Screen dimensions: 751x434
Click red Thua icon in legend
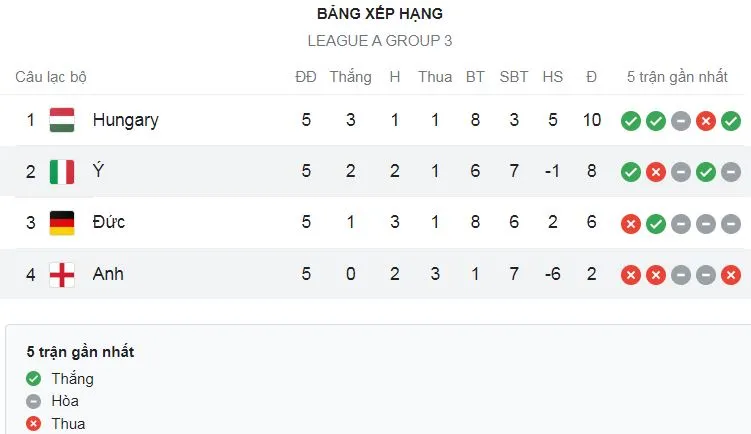[34, 424]
